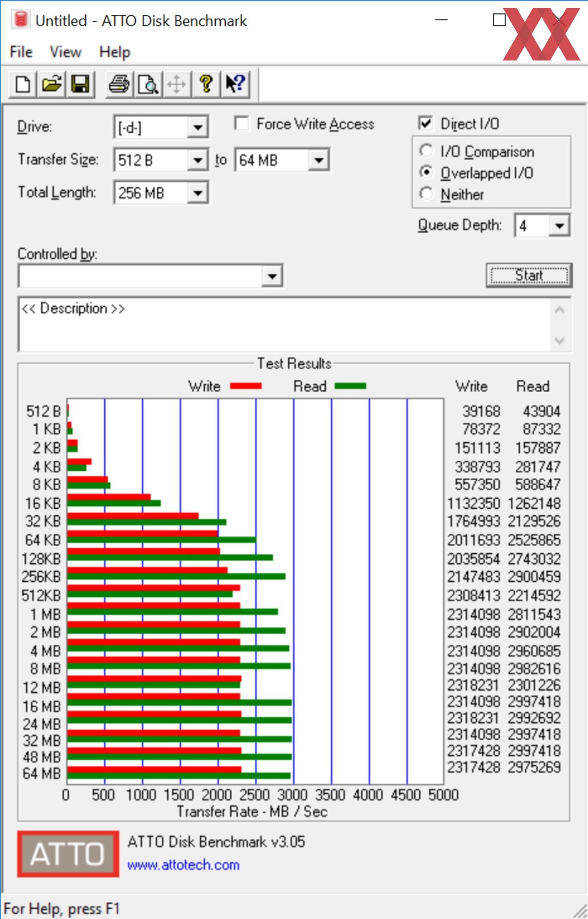Screen dimensions: 588x919
Task: Open the Queue Depth dropdown
Action: click(559, 225)
